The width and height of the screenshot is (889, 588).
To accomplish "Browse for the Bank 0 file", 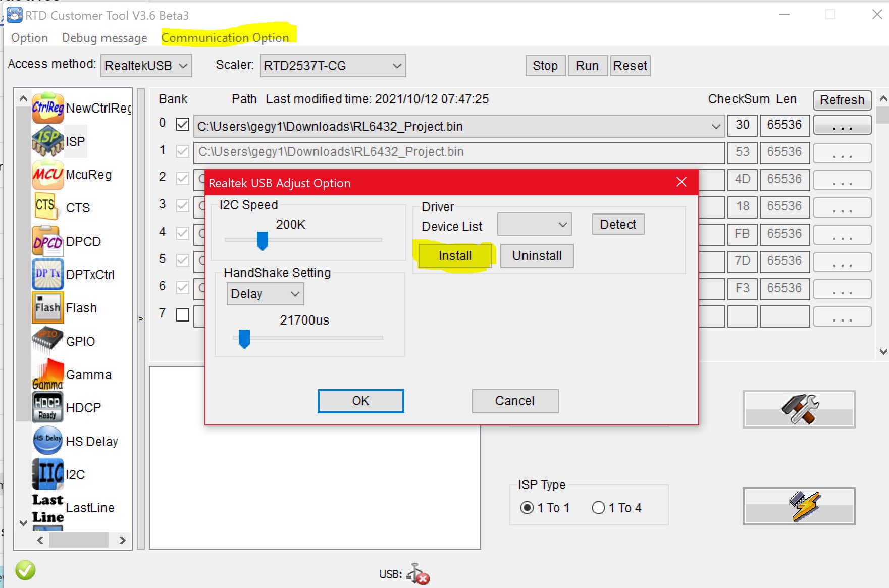I will pyautogui.click(x=843, y=125).
